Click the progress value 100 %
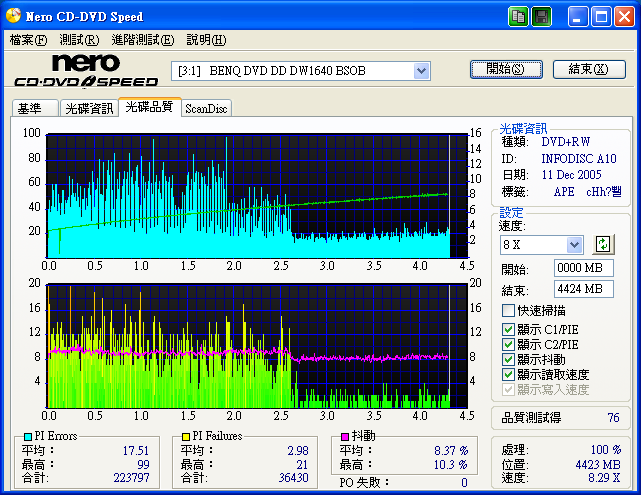 tap(606, 450)
